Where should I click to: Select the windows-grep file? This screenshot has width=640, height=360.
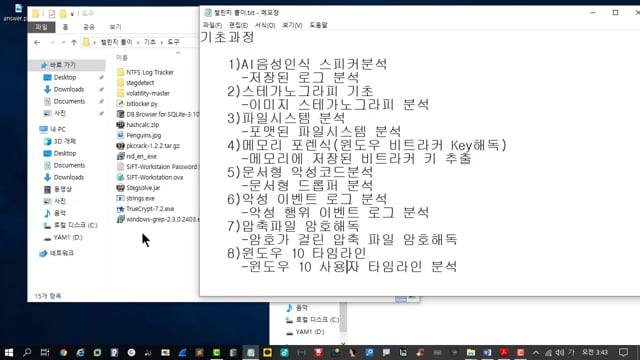coord(158,219)
